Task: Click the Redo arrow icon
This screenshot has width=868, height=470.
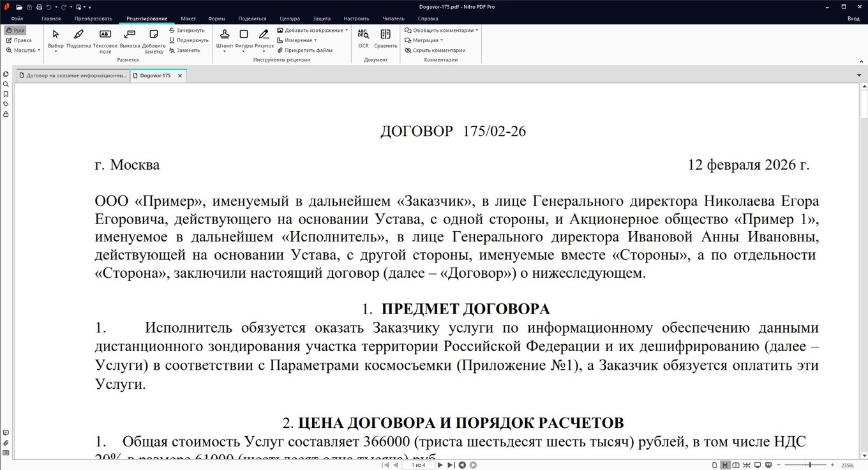Action: 64,7
